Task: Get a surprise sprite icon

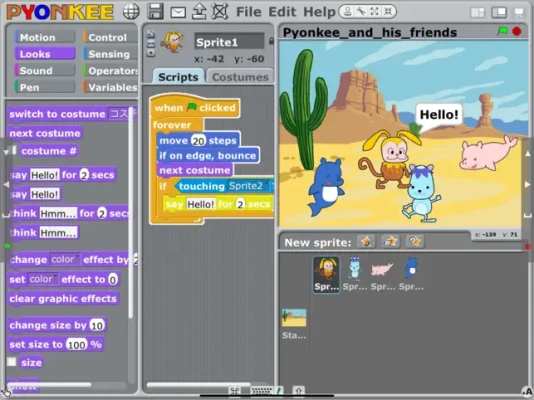Action: pos(414,241)
